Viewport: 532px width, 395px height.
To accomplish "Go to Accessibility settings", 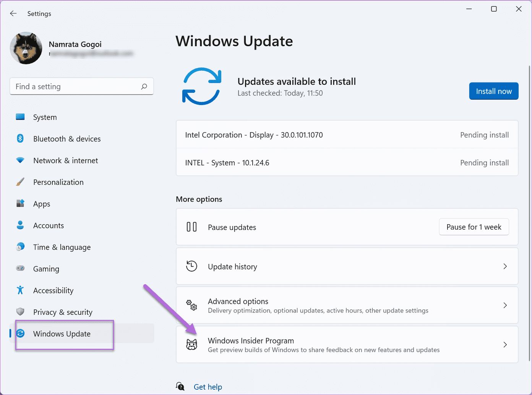I will point(82,290).
